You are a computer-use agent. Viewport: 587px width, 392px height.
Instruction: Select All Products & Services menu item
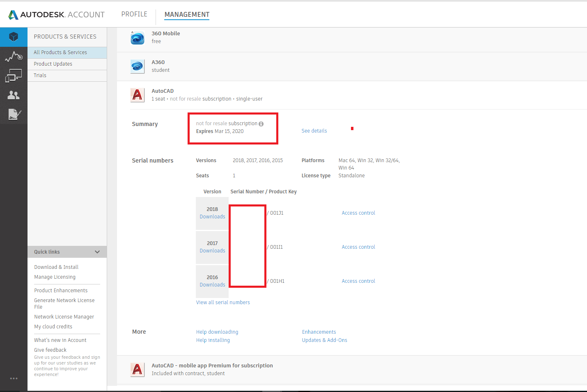(x=67, y=53)
